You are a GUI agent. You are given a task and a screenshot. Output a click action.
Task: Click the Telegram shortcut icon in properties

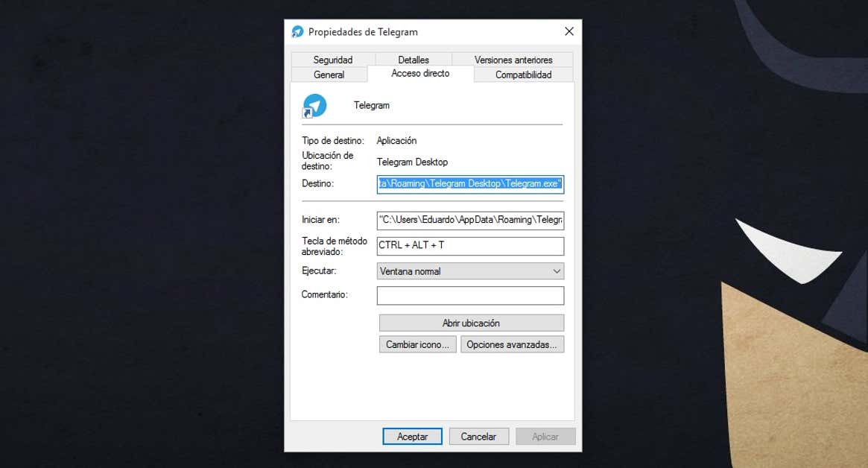coord(314,106)
